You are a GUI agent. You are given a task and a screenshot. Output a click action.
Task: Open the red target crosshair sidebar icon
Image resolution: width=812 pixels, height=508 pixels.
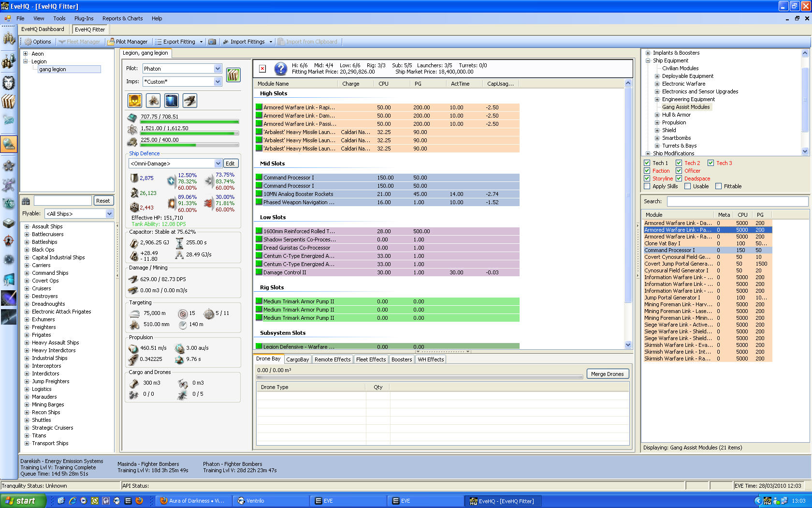click(9, 240)
